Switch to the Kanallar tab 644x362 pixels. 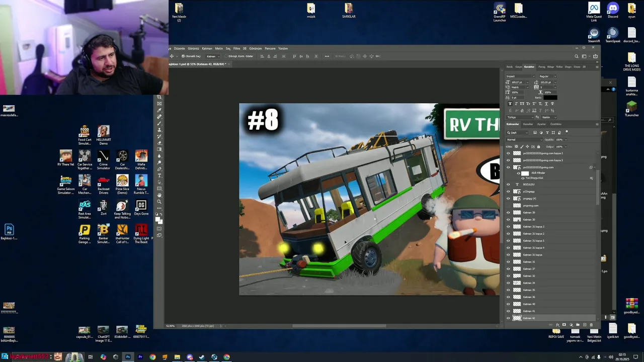point(528,124)
